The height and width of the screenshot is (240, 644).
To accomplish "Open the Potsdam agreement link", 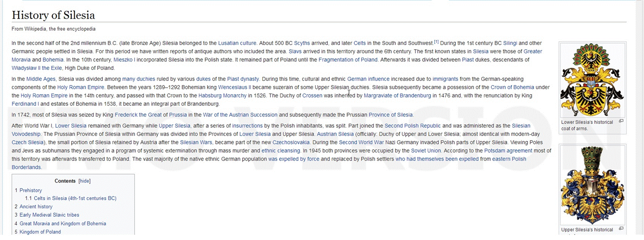I will (508, 151).
